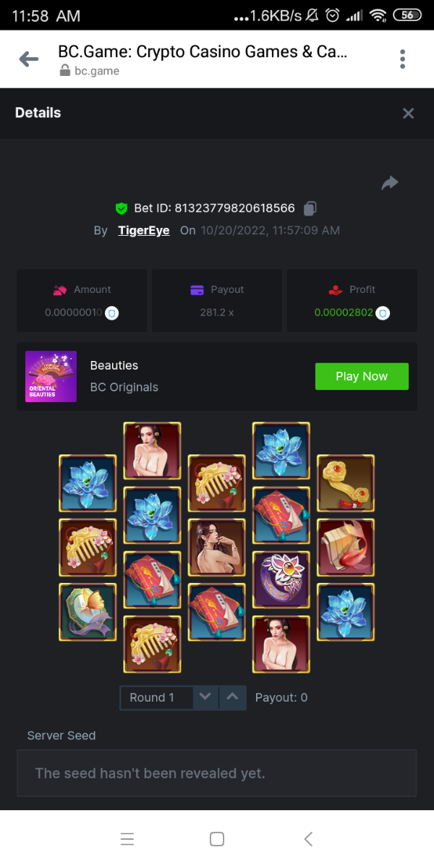This screenshot has height=868, width=434.
Task: Go to next round with down chevron
Action: tap(205, 697)
